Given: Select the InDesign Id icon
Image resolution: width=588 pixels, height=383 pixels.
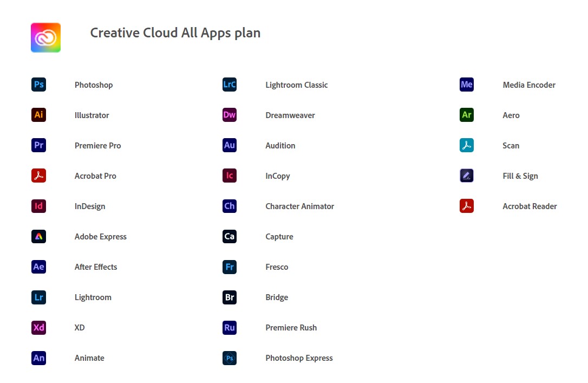Looking at the screenshot, I should (x=38, y=206).
